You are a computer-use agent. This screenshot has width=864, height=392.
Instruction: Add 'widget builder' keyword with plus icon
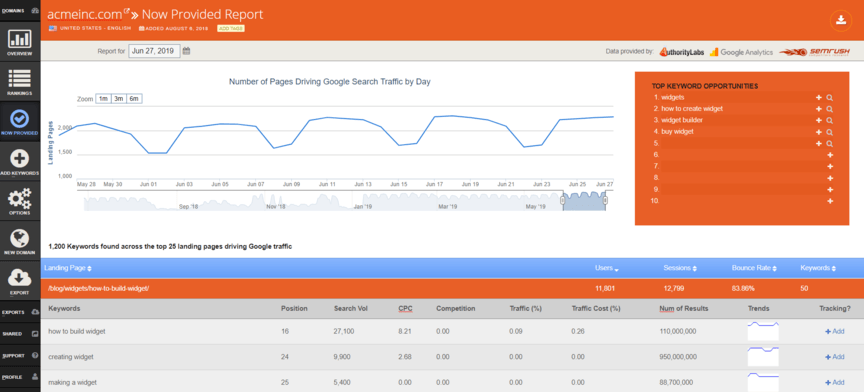(819, 120)
